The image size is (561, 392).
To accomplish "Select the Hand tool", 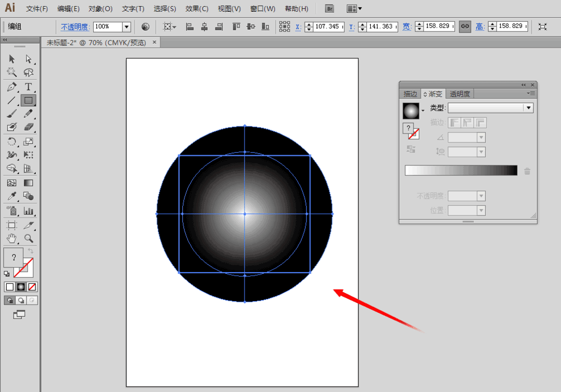I will (11, 239).
